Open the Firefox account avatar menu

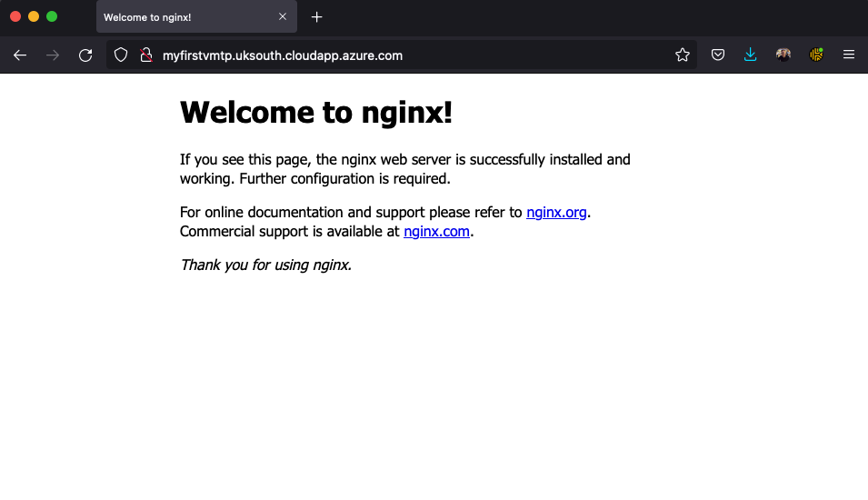pyautogui.click(x=783, y=55)
